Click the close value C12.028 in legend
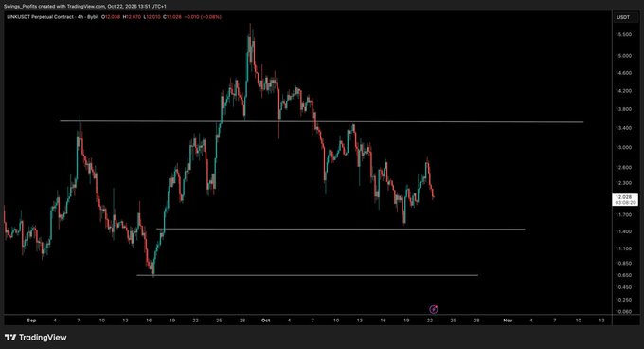 click(x=172, y=17)
